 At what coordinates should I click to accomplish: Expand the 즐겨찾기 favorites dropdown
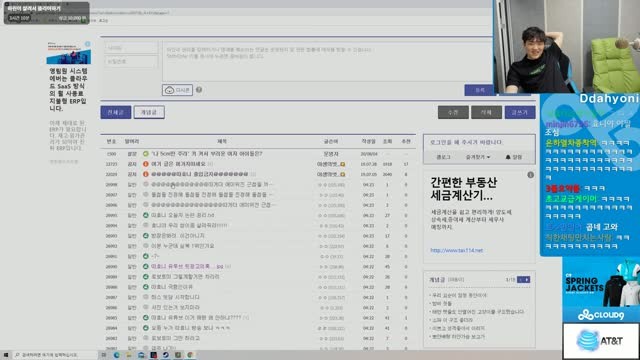click(x=478, y=157)
